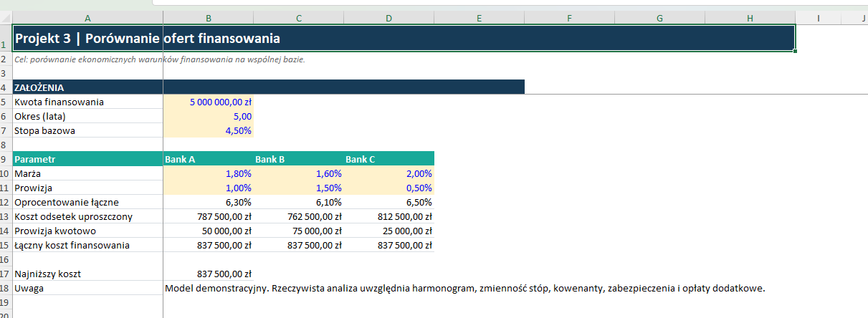Select Bank B total cost in "Łączny koszt finansowania" row
This screenshot has width=868, height=318.
pos(298,245)
